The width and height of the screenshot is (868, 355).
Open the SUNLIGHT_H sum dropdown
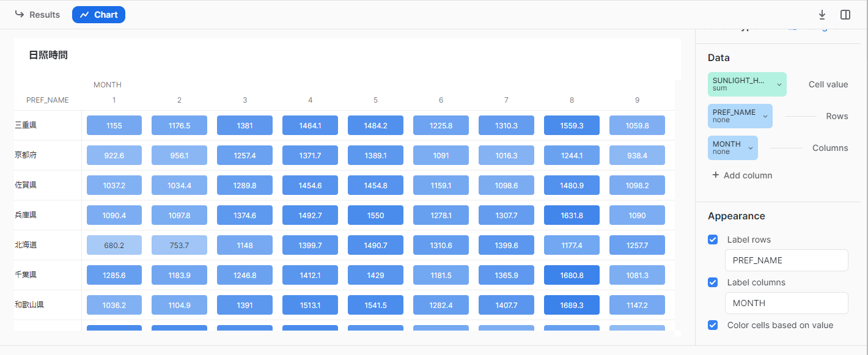click(x=747, y=84)
